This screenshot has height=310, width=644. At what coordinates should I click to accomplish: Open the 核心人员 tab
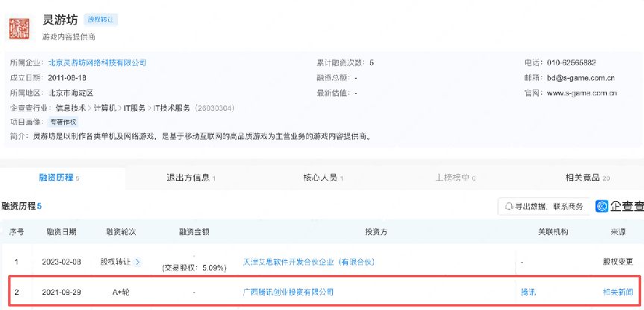pyautogui.click(x=323, y=178)
